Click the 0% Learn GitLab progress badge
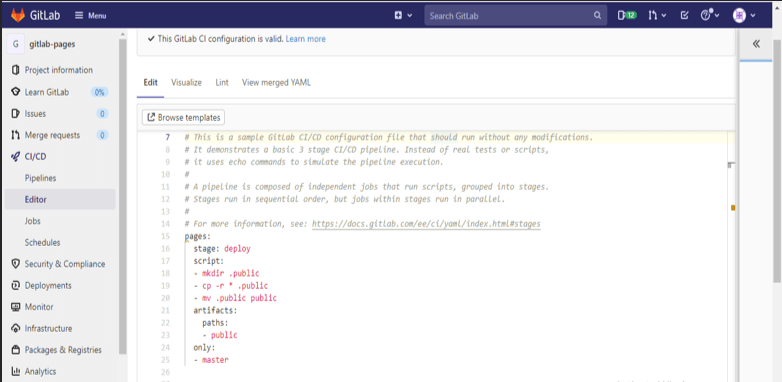Screen dimensions: 782x382 click(100, 92)
